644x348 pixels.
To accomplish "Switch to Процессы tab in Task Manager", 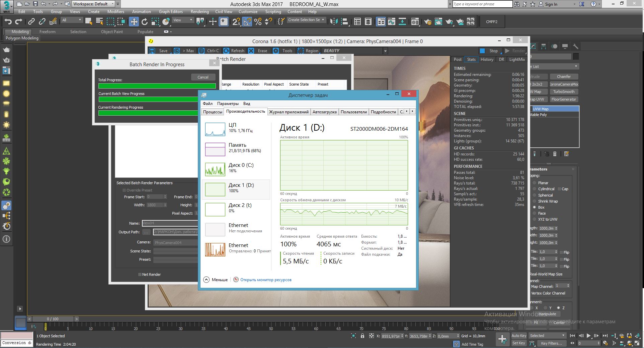I will (x=213, y=112).
